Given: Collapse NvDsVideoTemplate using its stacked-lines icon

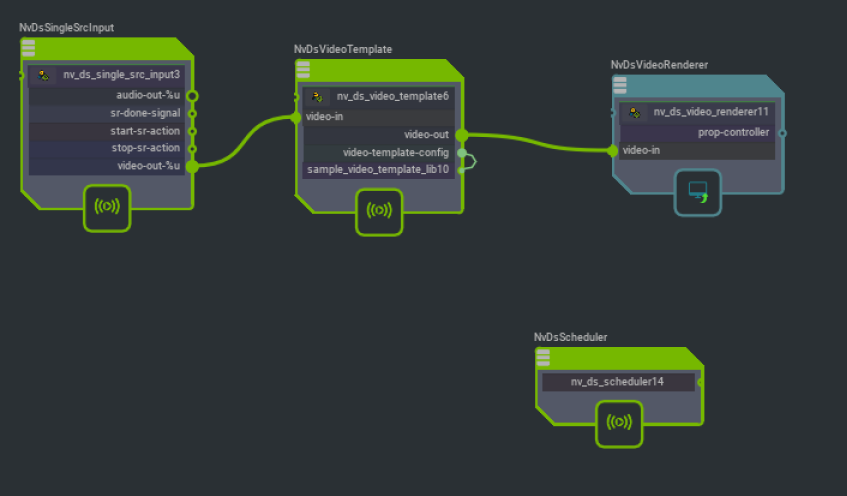Looking at the screenshot, I should tap(303, 68).
